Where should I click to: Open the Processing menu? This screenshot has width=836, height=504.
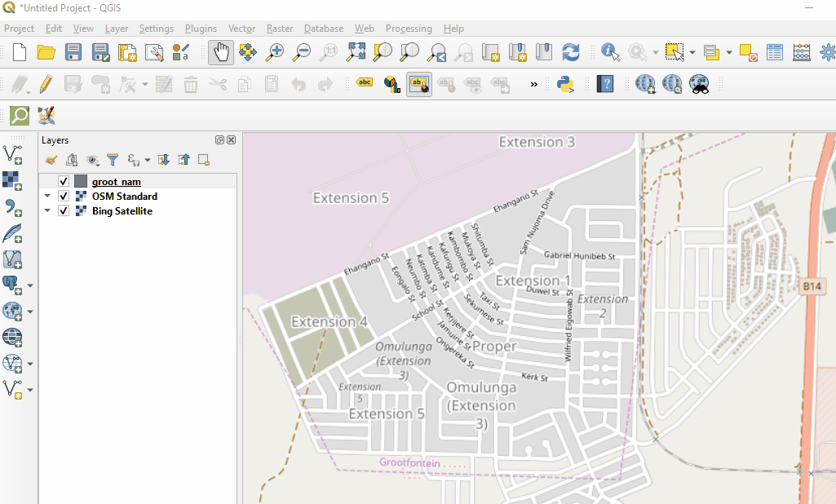pyautogui.click(x=409, y=29)
